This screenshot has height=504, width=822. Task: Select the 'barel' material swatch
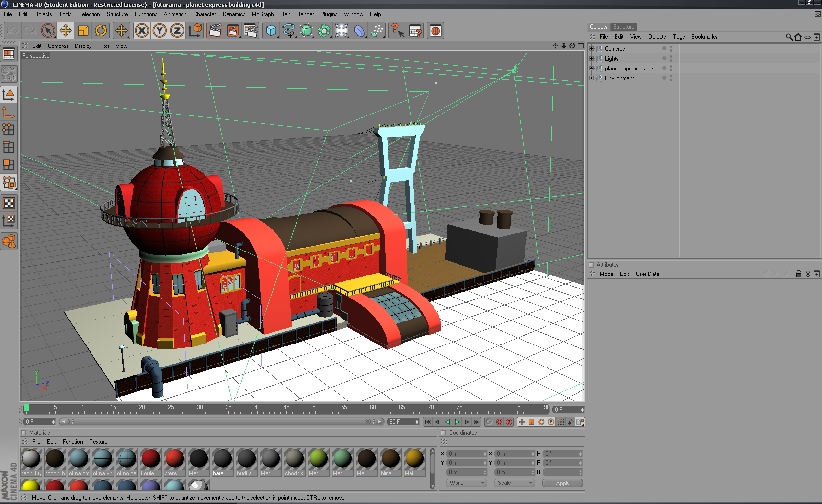coord(222,462)
